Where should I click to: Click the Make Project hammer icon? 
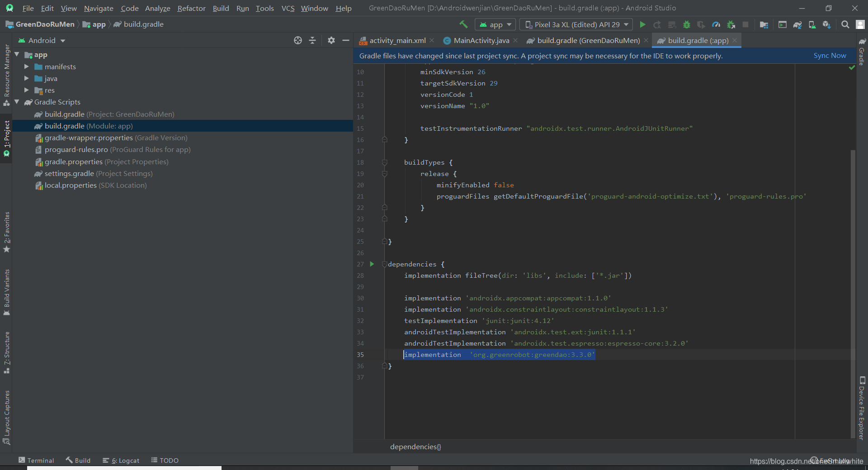click(x=463, y=24)
